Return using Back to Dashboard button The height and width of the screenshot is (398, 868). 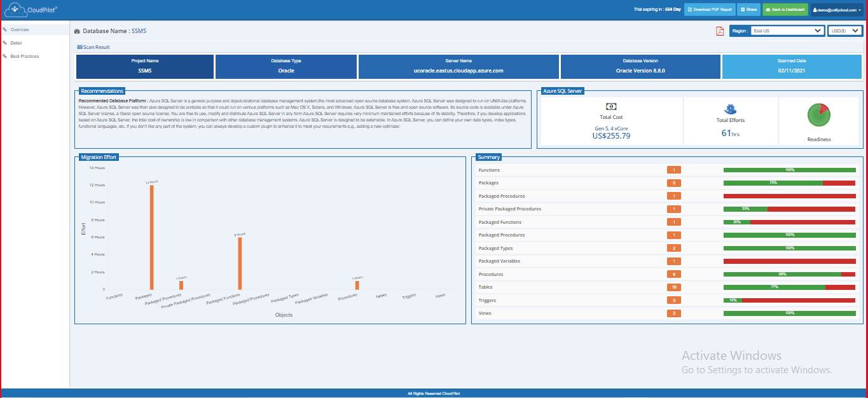(x=785, y=10)
